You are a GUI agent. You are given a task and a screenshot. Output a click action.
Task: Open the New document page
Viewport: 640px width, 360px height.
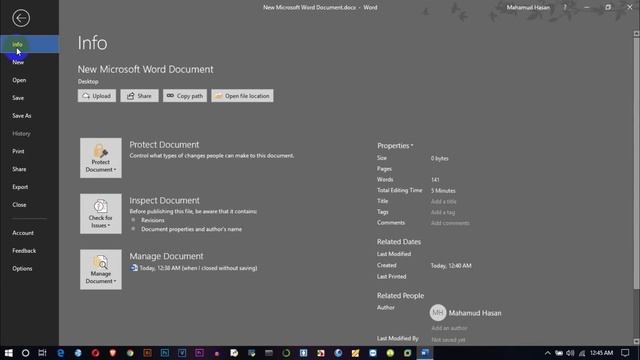[29, 62]
